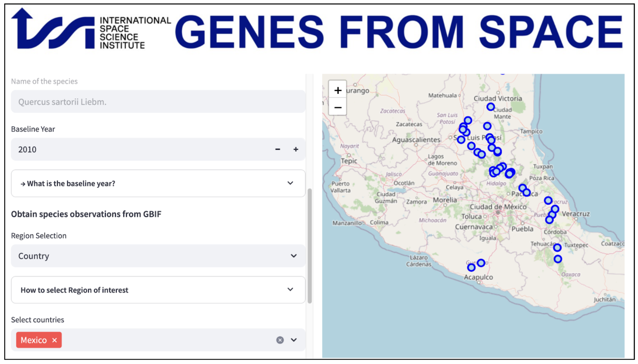Image resolution: width=638 pixels, height=364 pixels.
Task: Click the observation marker north of Acapulco
Action: pyautogui.click(x=471, y=268)
